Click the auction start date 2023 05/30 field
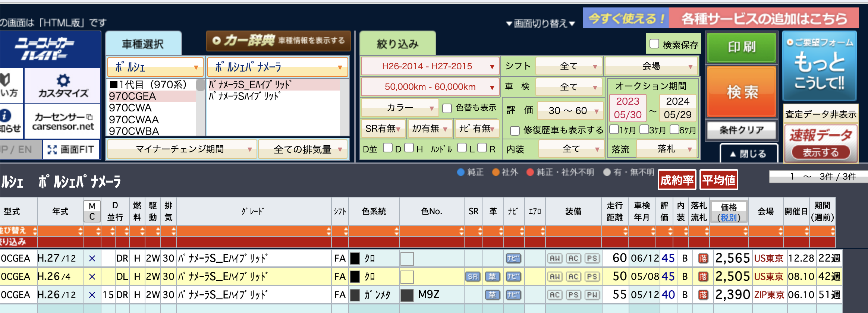 pyautogui.click(x=628, y=108)
